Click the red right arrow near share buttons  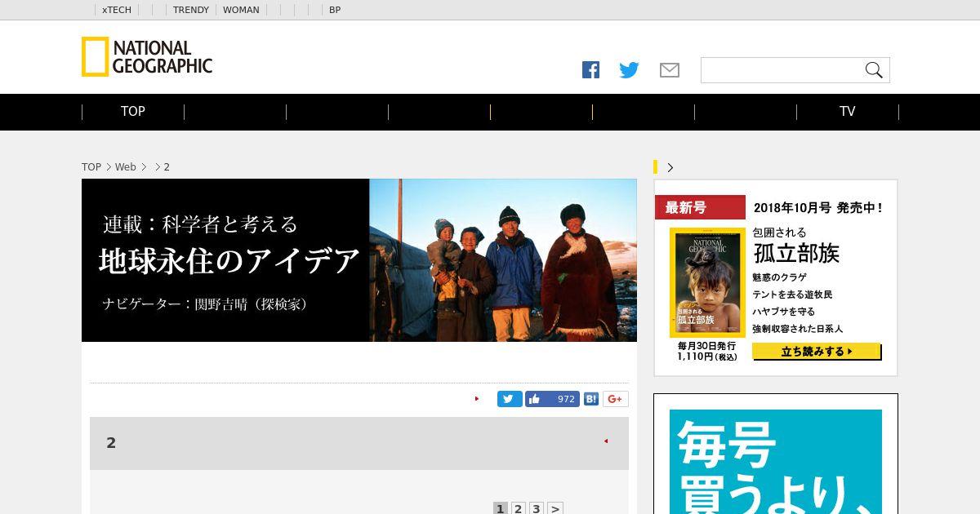[477, 399]
